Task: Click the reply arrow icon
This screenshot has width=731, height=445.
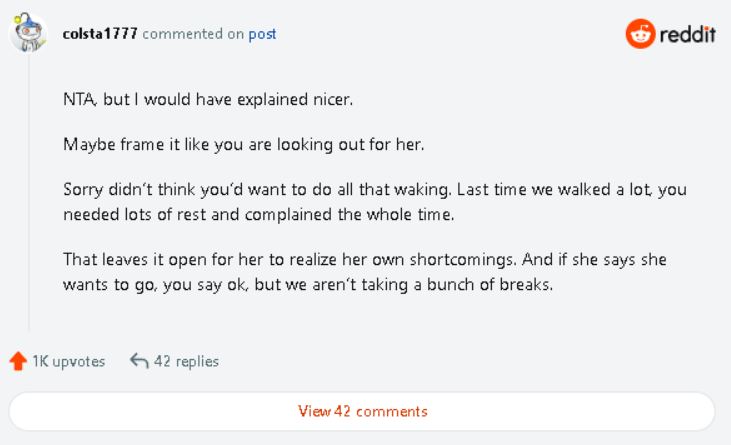Action: [x=139, y=361]
